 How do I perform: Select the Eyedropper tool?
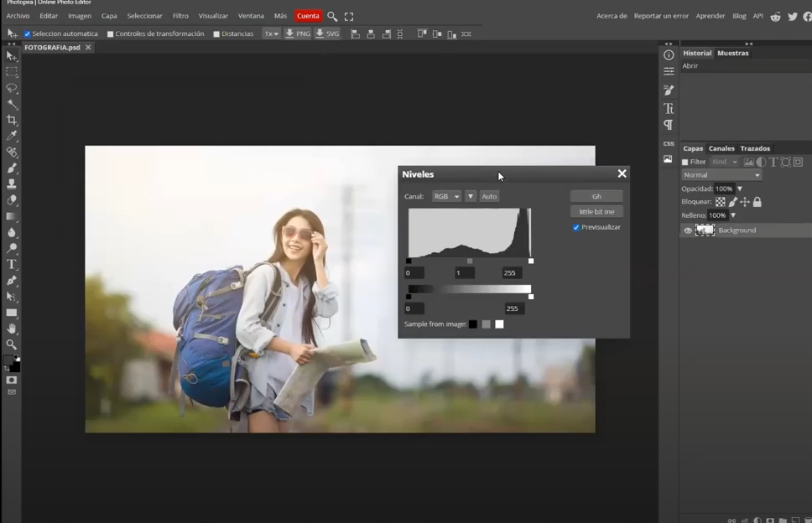(x=12, y=136)
